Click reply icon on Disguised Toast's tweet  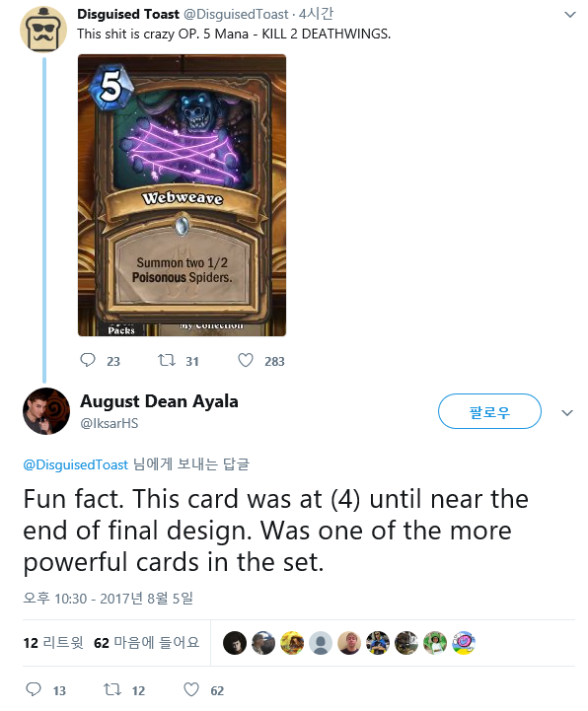(x=87, y=361)
